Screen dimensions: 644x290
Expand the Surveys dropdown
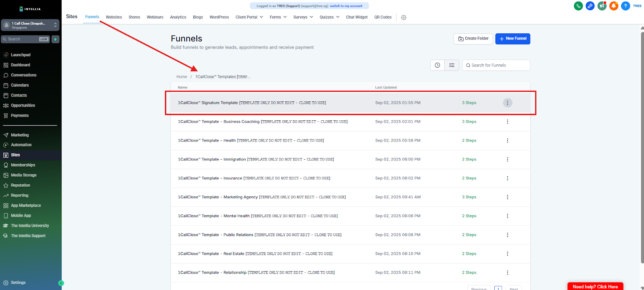[303, 17]
